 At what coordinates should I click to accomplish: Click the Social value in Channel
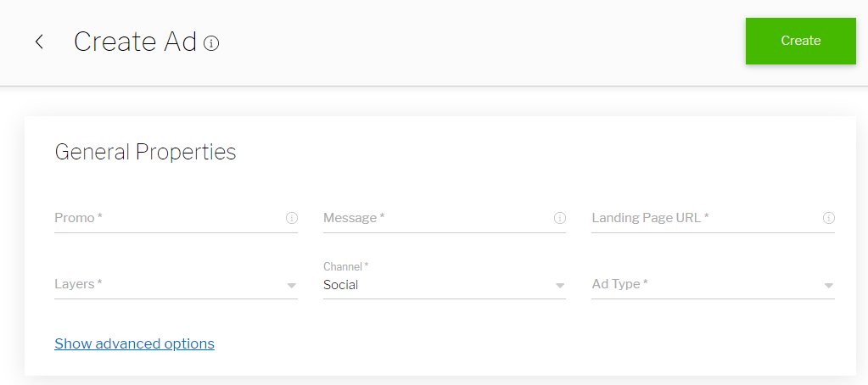tap(341, 285)
